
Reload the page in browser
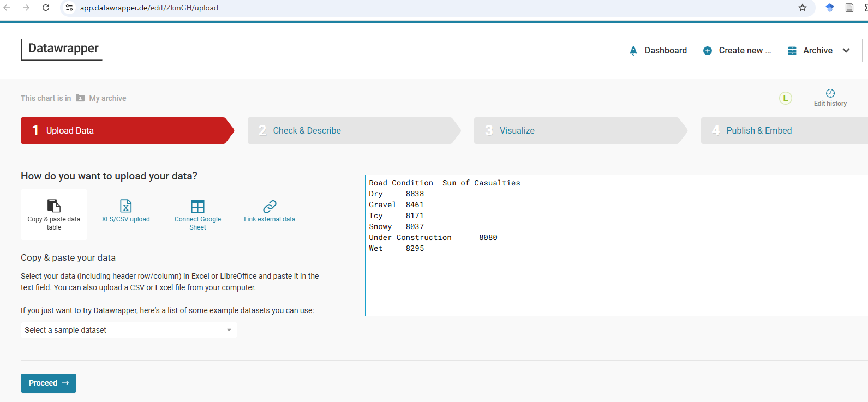coord(46,8)
